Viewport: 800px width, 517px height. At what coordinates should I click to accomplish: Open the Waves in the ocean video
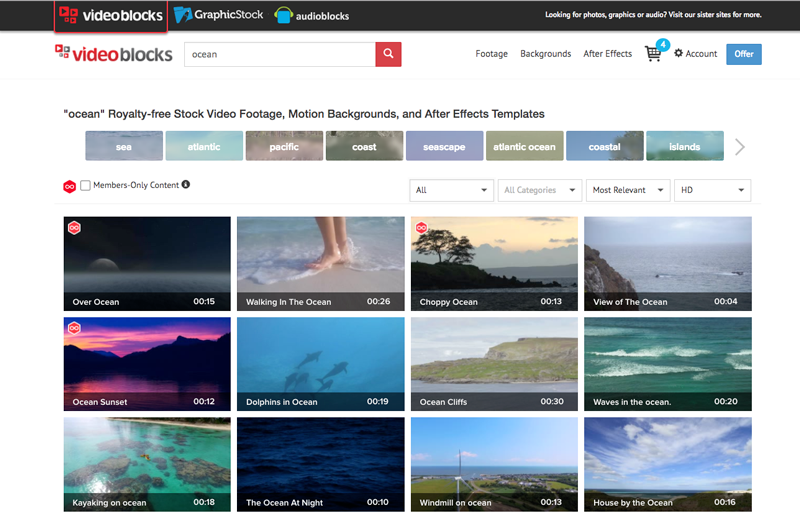pyautogui.click(x=668, y=364)
